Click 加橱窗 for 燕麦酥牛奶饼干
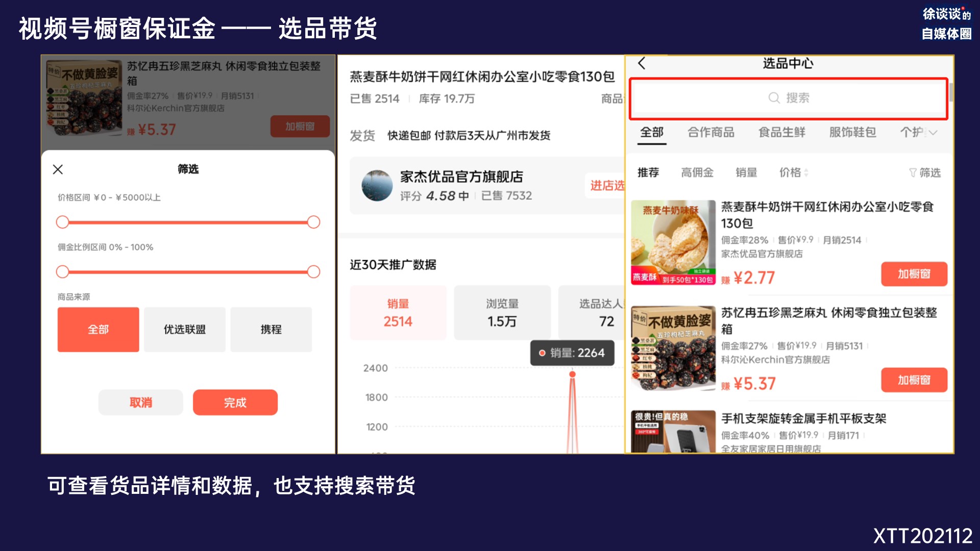Screen dimensions: 980x551 pos(914,274)
